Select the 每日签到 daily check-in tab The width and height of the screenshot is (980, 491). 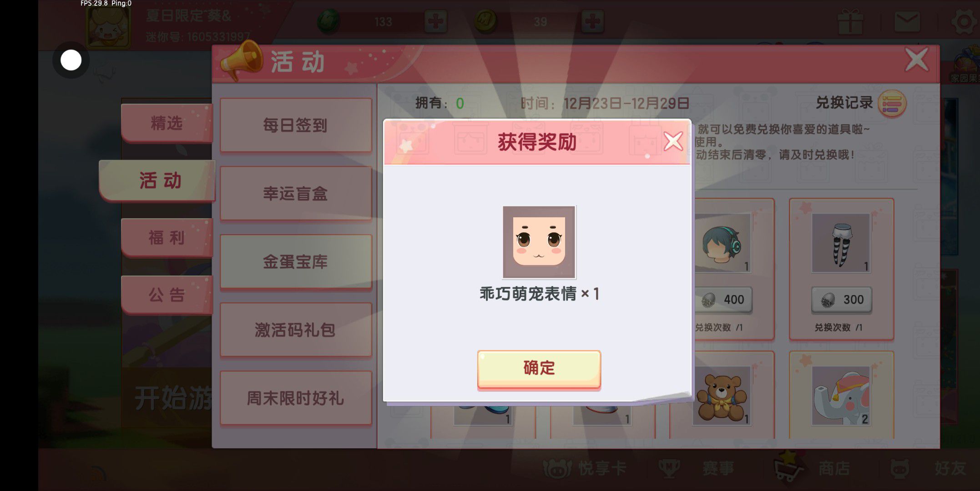coord(296,125)
